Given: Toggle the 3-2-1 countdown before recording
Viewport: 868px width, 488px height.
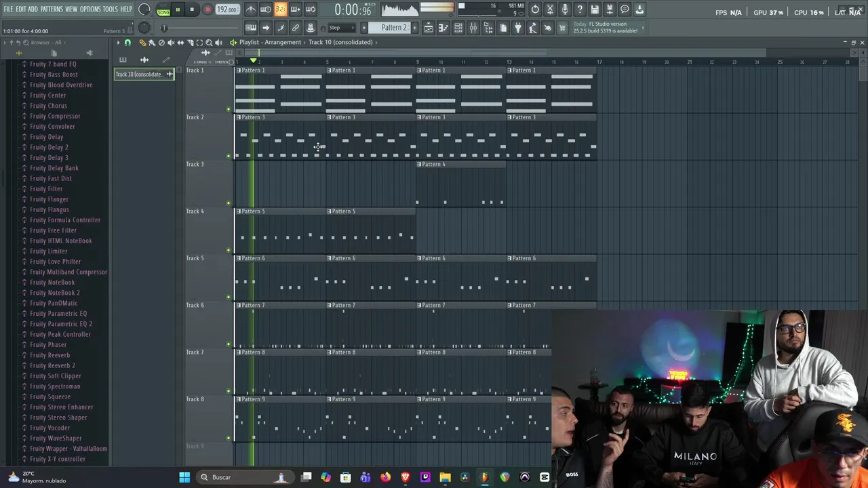Looking at the screenshot, I should click(x=281, y=9).
